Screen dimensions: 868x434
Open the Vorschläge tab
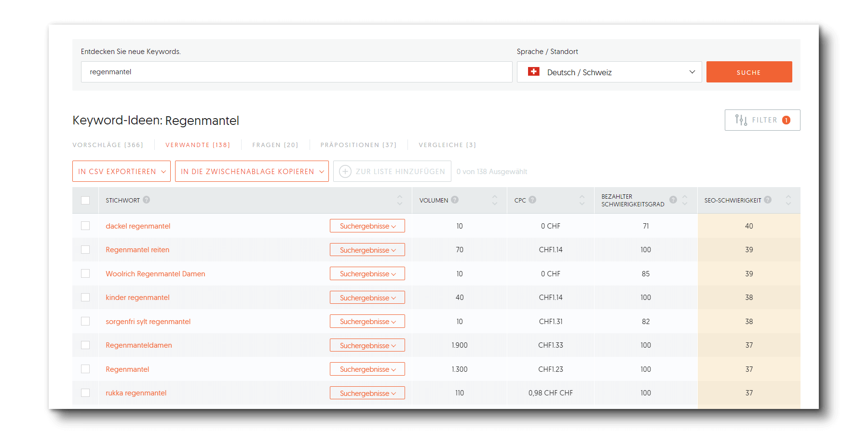click(x=108, y=145)
